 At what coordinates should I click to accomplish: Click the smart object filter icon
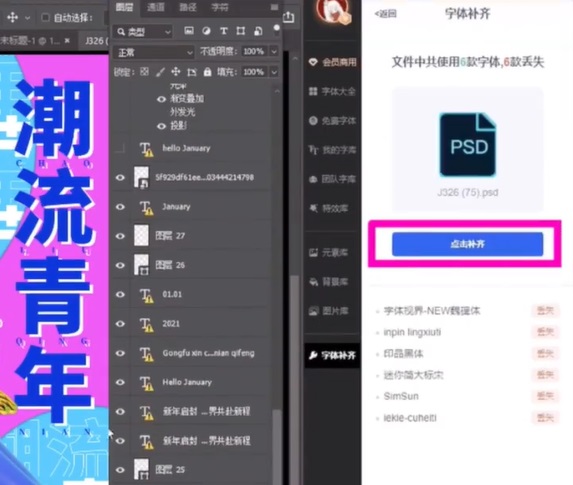[x=258, y=31]
